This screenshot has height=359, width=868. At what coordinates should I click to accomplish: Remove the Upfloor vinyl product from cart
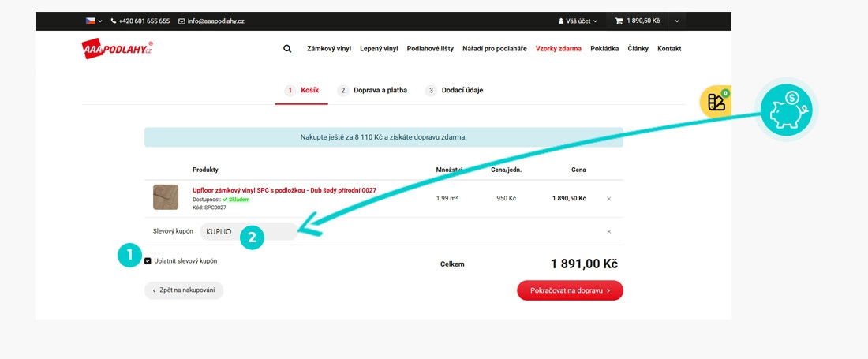609,199
